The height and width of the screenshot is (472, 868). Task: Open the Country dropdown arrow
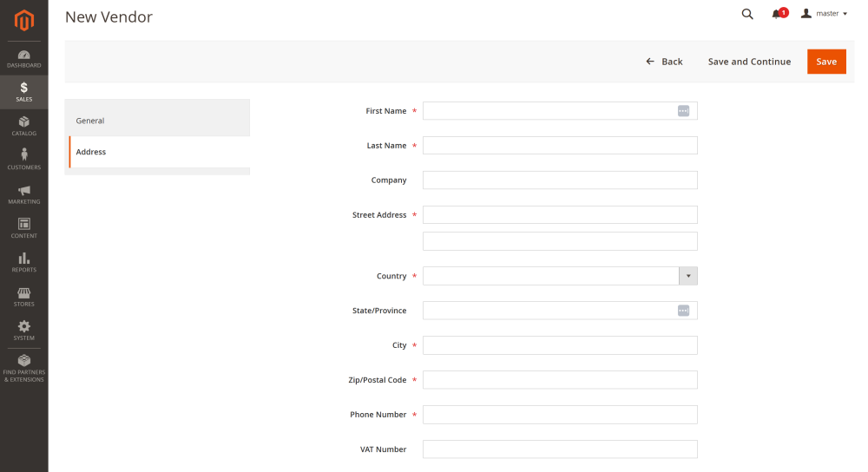(688, 276)
